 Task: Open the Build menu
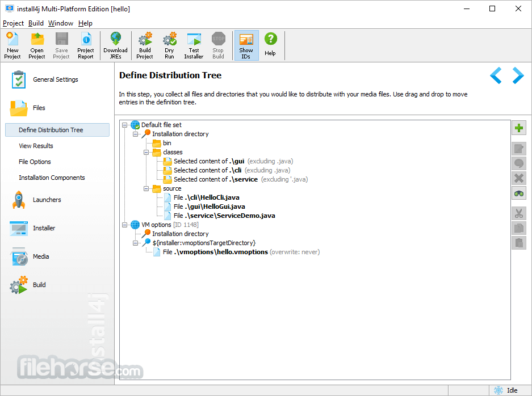[x=36, y=23]
